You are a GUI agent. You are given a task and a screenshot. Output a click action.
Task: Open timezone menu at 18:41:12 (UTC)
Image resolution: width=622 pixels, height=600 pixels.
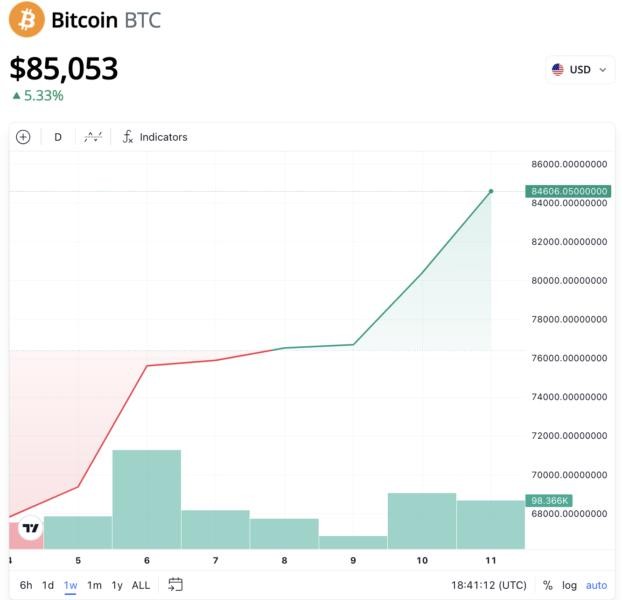[488, 585]
